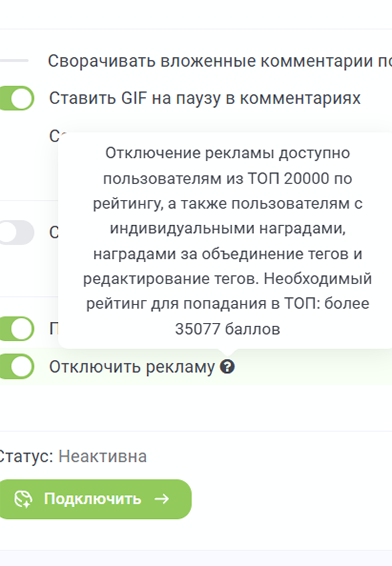Click the "Неактивна" status value
This screenshot has height=566, width=392.
point(103,457)
